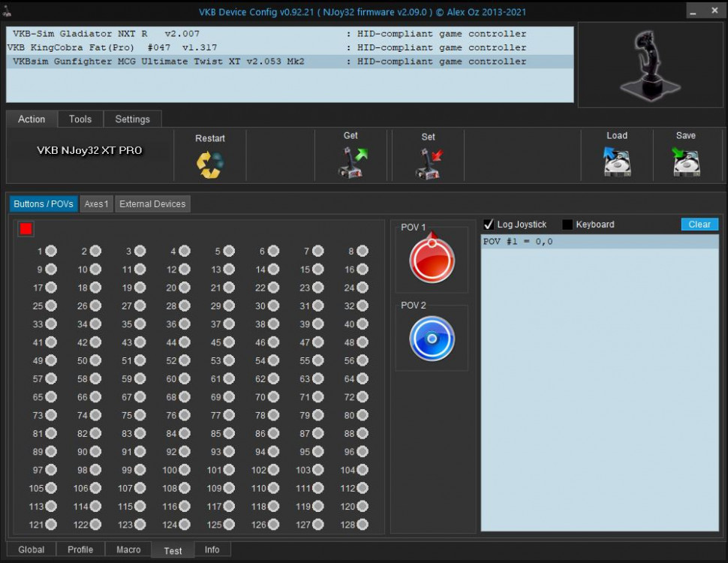The image size is (728, 563).
Task: Click the POV 2 blue indicator dial
Action: click(432, 338)
